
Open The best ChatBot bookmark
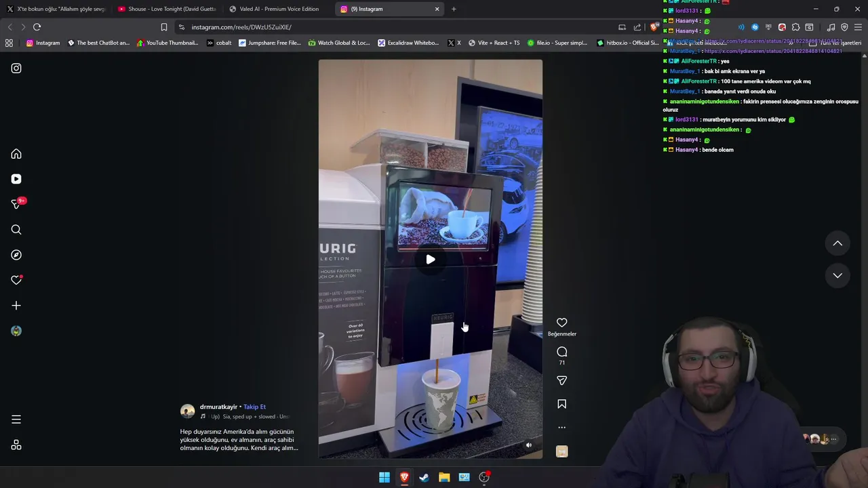pos(98,43)
